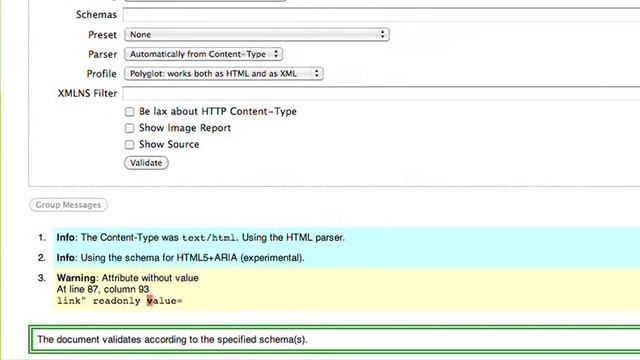Check the Show Image Report option

click(129, 128)
